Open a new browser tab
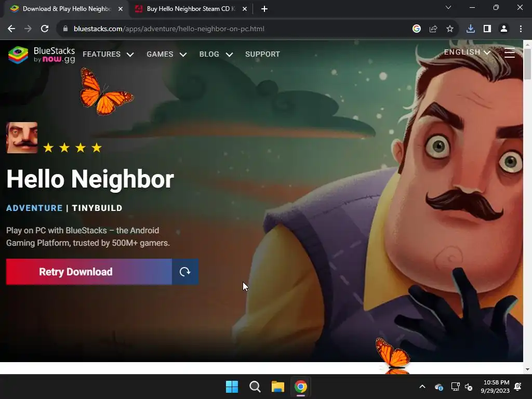 (264, 9)
